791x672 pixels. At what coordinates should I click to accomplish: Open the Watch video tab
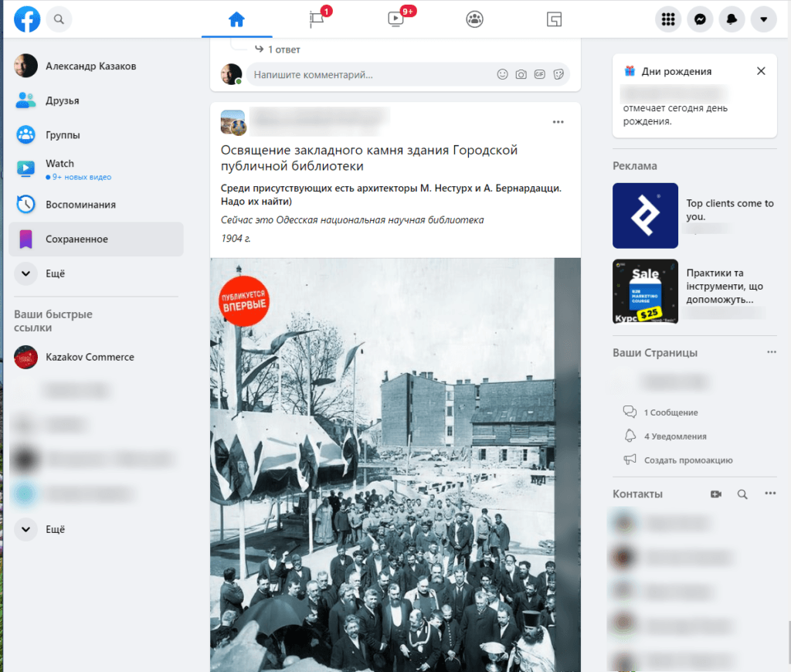tap(396, 19)
